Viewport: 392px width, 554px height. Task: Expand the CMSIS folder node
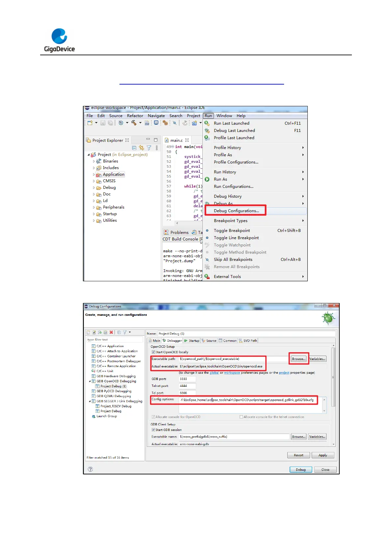pos(94,181)
